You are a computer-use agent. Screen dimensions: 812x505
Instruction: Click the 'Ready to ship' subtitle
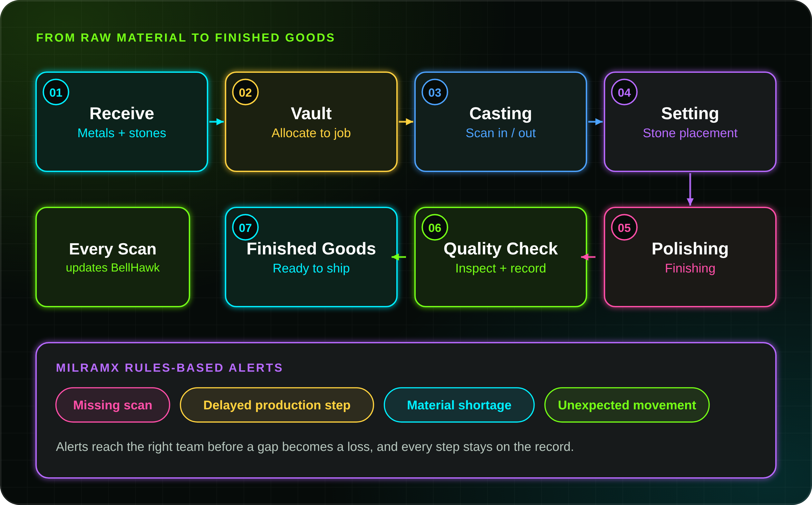tap(311, 269)
